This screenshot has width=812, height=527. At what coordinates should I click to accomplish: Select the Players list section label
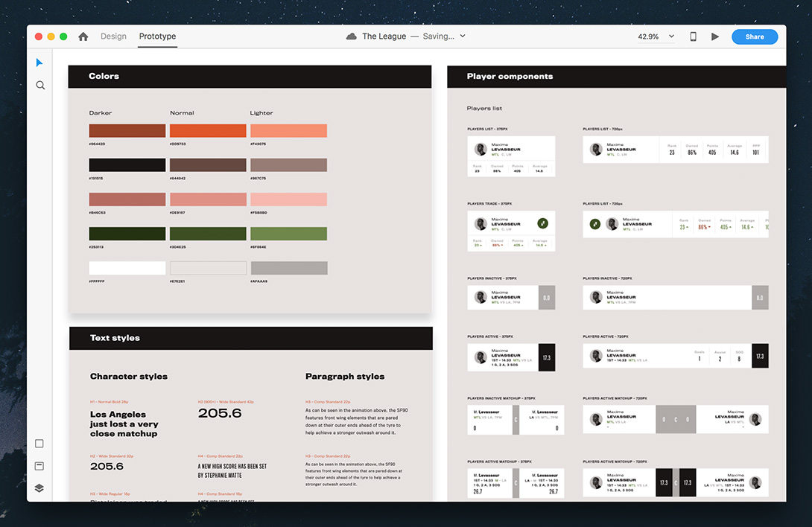point(484,108)
